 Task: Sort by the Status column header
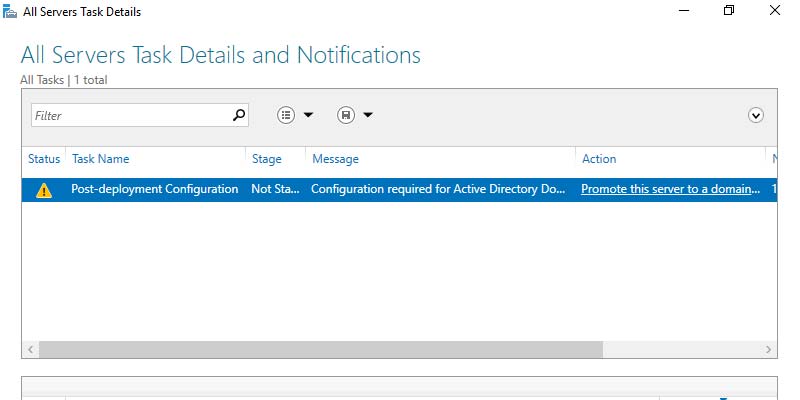click(x=44, y=159)
